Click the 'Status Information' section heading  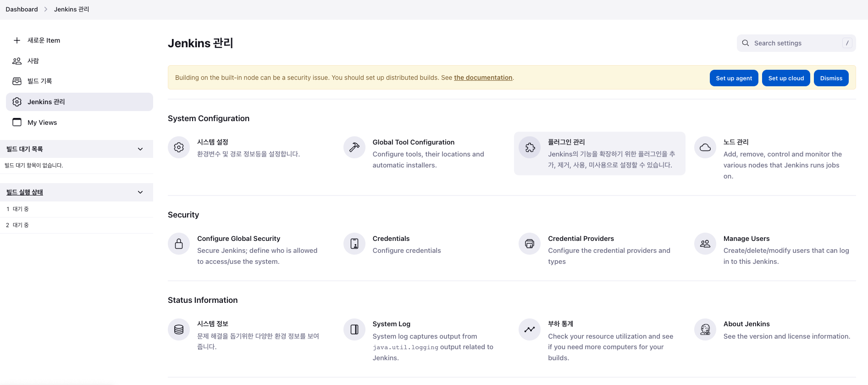[203, 300]
